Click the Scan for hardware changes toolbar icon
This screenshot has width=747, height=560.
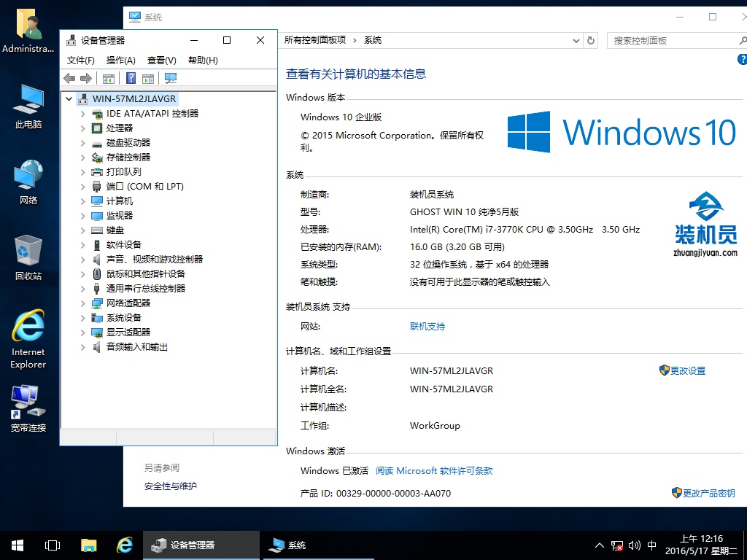tap(171, 79)
